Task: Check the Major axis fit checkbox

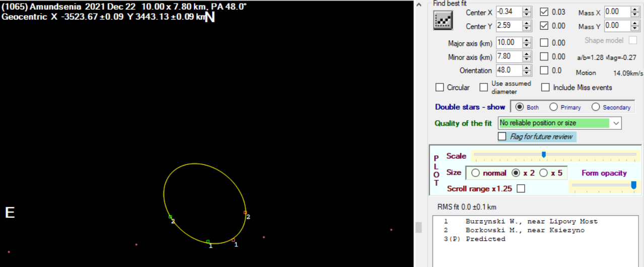Action: click(x=544, y=43)
